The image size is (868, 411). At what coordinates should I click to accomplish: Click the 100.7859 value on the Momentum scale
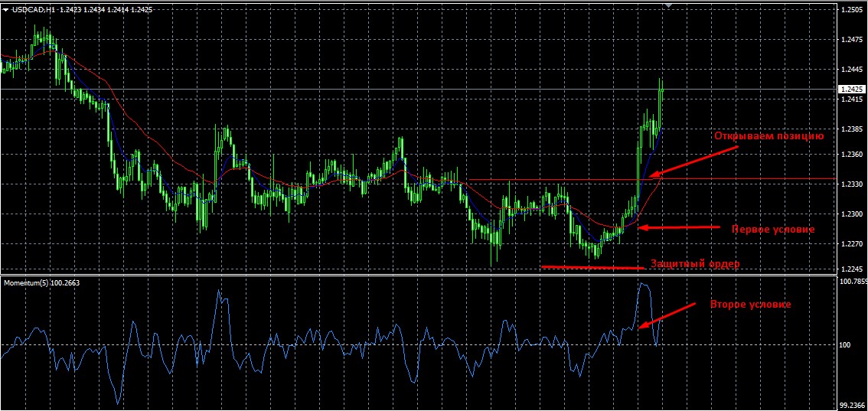tap(853, 282)
